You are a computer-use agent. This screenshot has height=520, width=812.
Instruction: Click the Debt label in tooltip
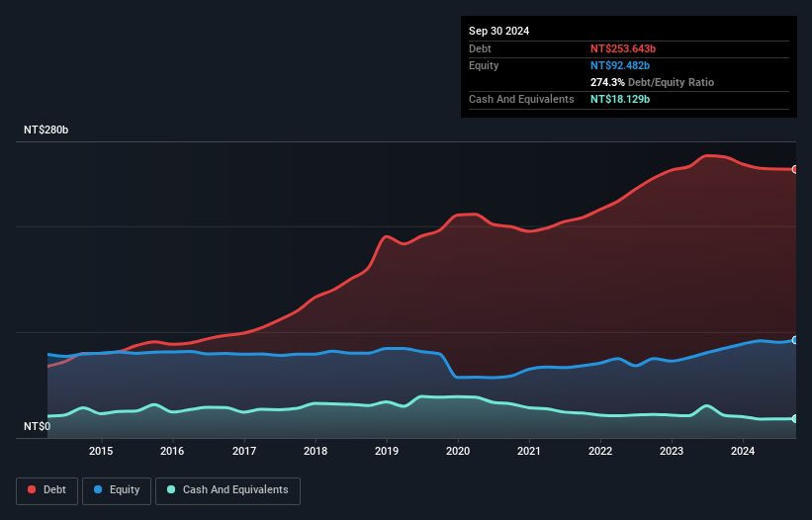[480, 48]
